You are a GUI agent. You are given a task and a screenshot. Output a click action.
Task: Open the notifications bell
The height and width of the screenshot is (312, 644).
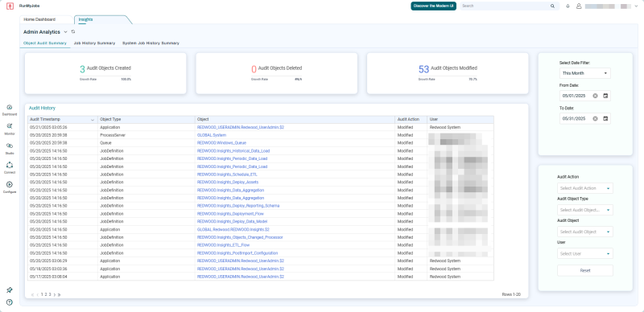click(568, 6)
